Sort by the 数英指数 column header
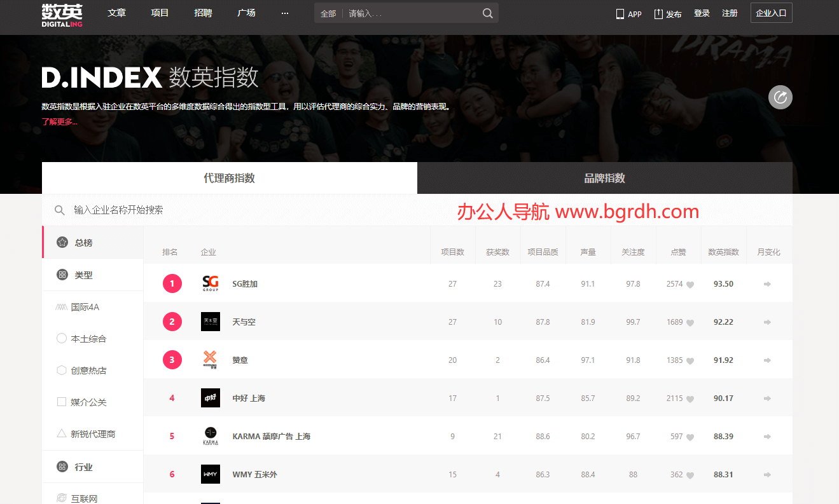Viewport: 839px width, 504px height. pyautogui.click(x=723, y=252)
